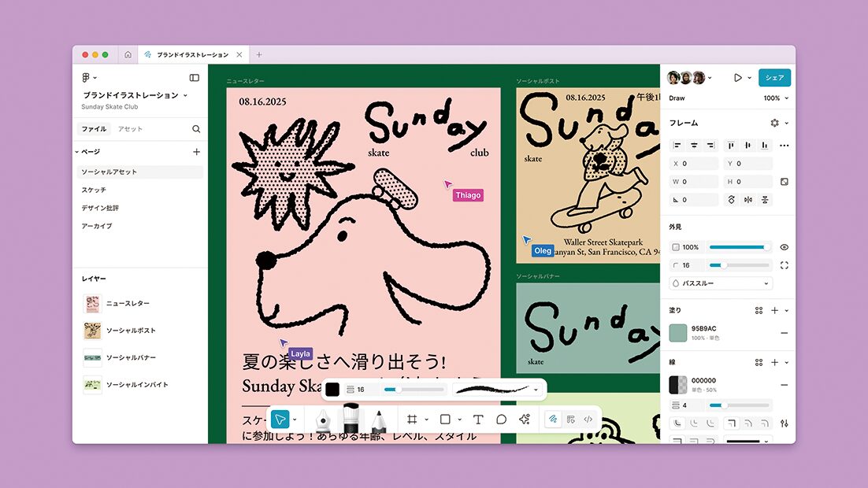The image size is (868, 488).
Task: Switch to the アセット tab
Action: coord(130,129)
